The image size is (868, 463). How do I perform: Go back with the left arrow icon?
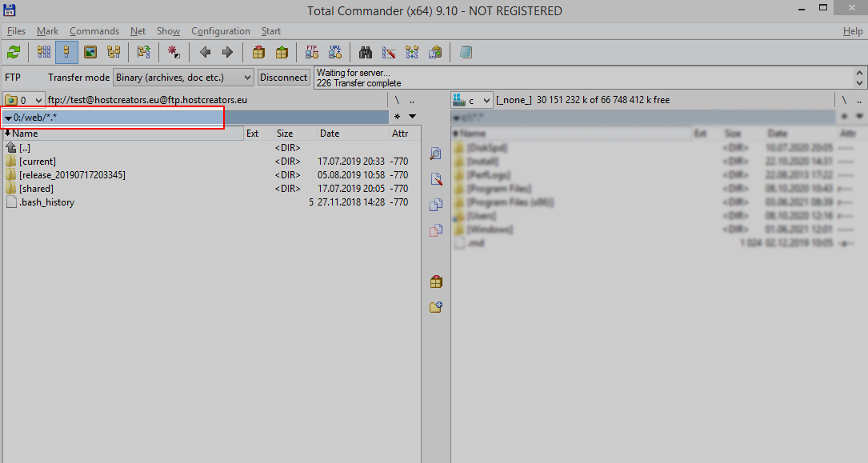click(205, 53)
